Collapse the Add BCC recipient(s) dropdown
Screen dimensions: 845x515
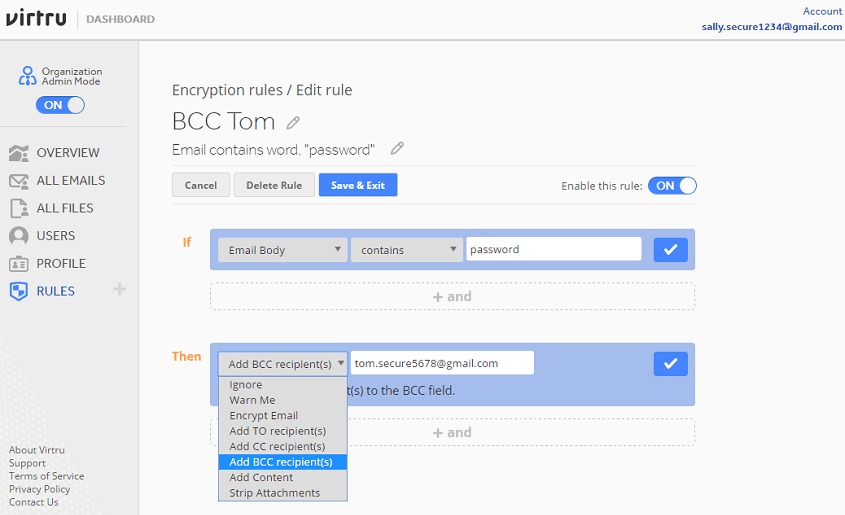click(282, 364)
